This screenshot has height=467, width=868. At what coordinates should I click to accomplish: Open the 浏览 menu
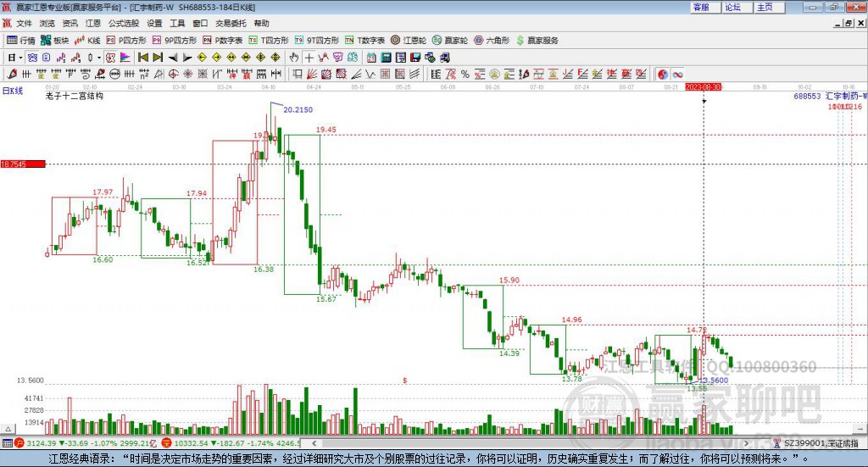click(x=47, y=23)
